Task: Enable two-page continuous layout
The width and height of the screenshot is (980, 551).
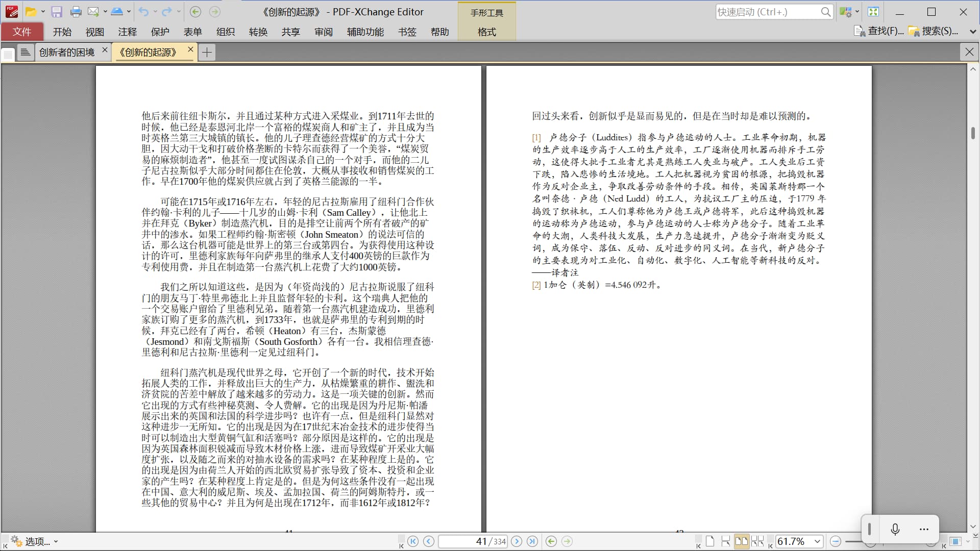Action: (757, 541)
